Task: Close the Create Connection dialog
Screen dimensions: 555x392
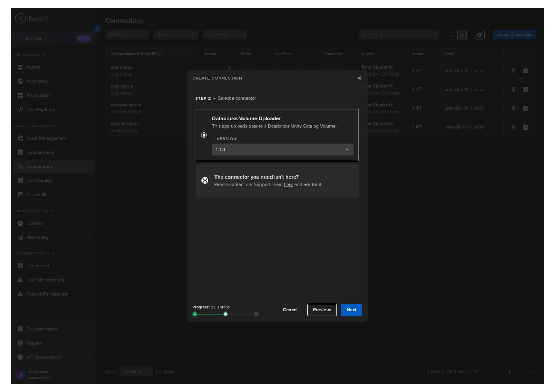Action: pyautogui.click(x=359, y=78)
